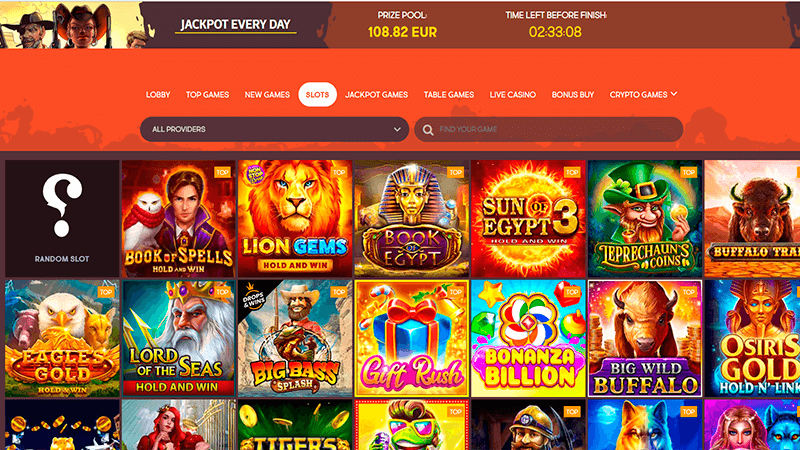Open the Jackpot Games tab

coord(377,94)
